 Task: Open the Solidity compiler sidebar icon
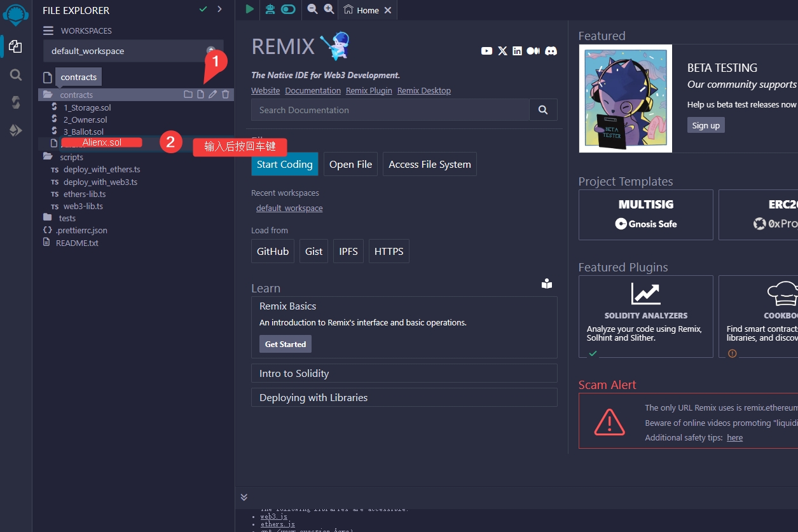click(x=16, y=102)
